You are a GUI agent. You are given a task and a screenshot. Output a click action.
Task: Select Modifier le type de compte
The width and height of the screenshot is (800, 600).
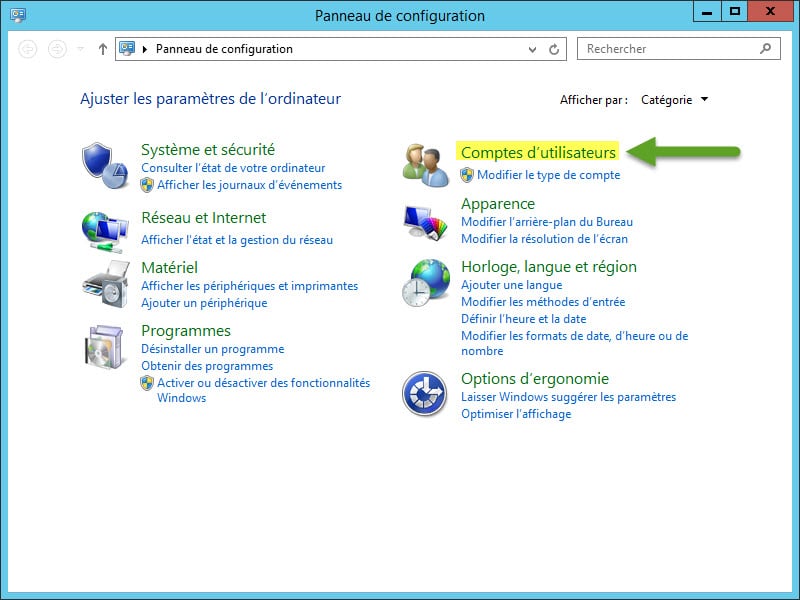tap(548, 175)
